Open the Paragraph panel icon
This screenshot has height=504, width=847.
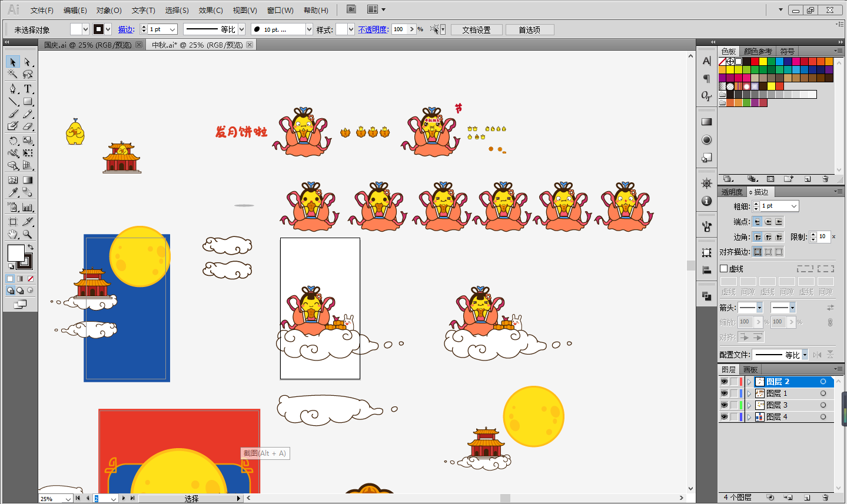point(707,78)
